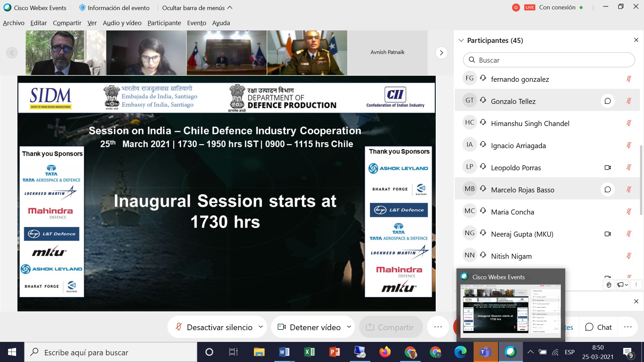Open the megaphone feedback dropdown
The width and height of the screenshot is (644, 362).
[623, 285]
